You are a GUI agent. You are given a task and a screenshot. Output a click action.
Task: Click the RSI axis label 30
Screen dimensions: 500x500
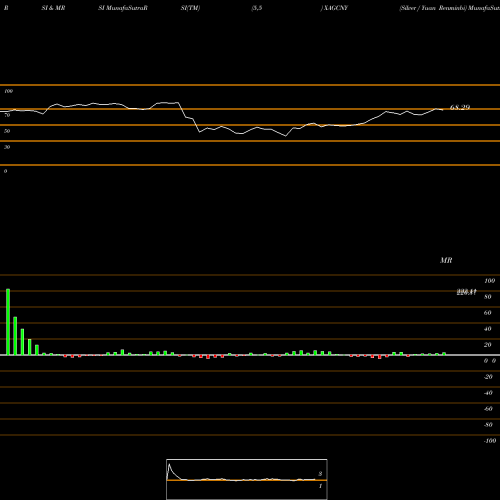(7, 147)
